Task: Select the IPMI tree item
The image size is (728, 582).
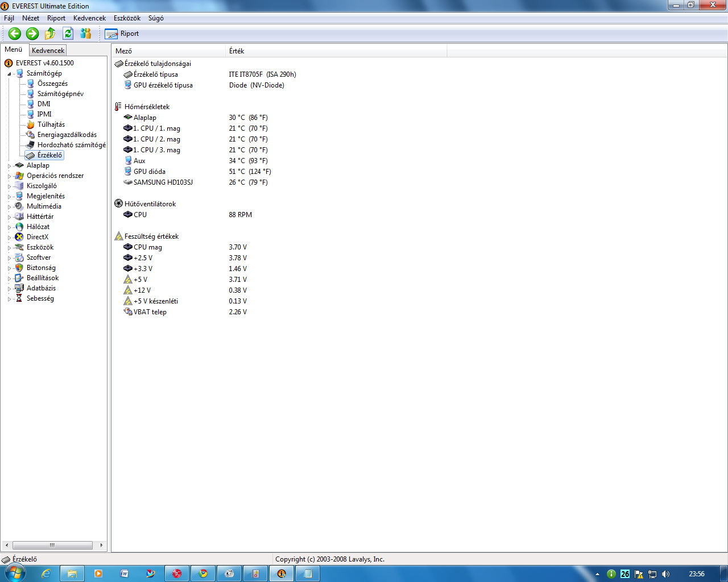Action: 44,114
